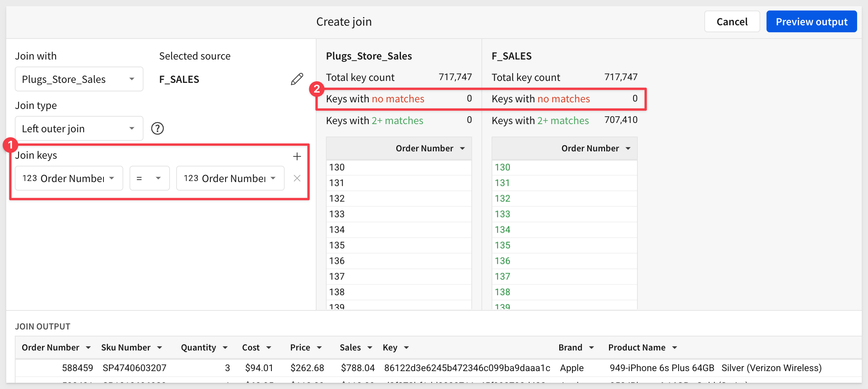Screen dimensions: 868x389
Task: Open the Quantity column menu arrow
Action: (x=225, y=348)
